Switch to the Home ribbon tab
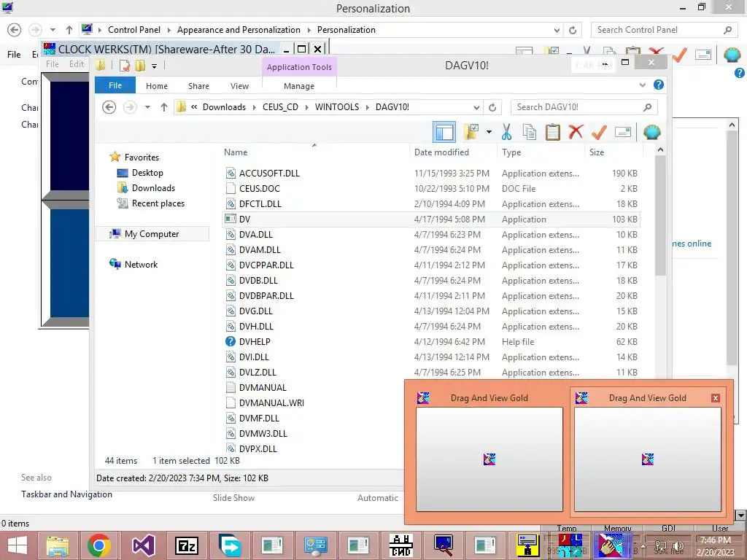747x560 pixels. pyautogui.click(x=157, y=86)
